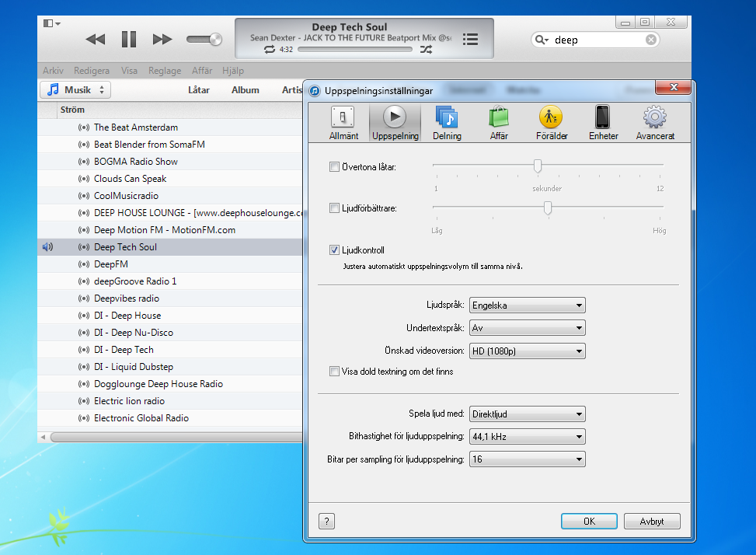The image size is (756, 555).
Task: Pause the playing stream
Action: pos(129,40)
